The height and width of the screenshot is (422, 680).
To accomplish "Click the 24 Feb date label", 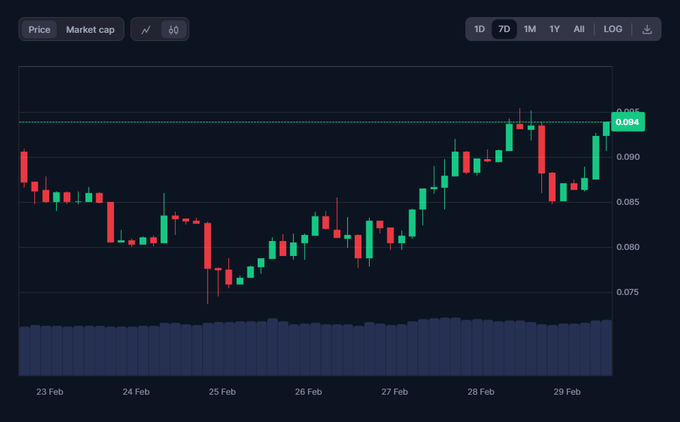I will [136, 392].
